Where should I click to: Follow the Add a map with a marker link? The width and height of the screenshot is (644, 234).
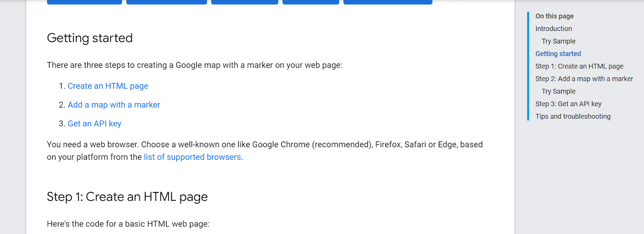tap(114, 104)
